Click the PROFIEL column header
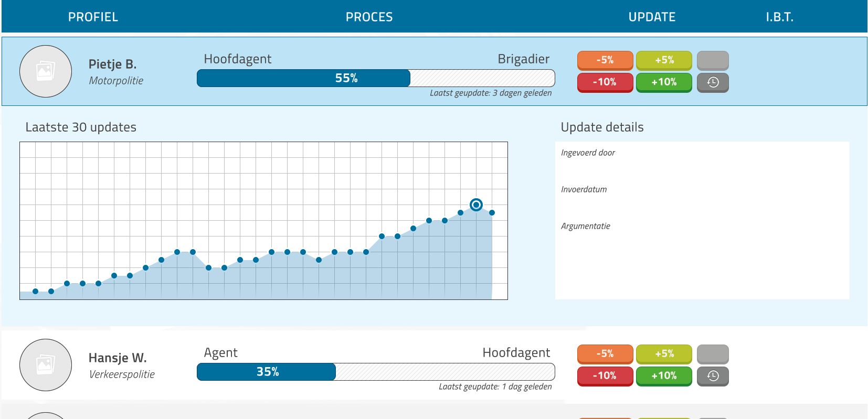 [x=93, y=17]
